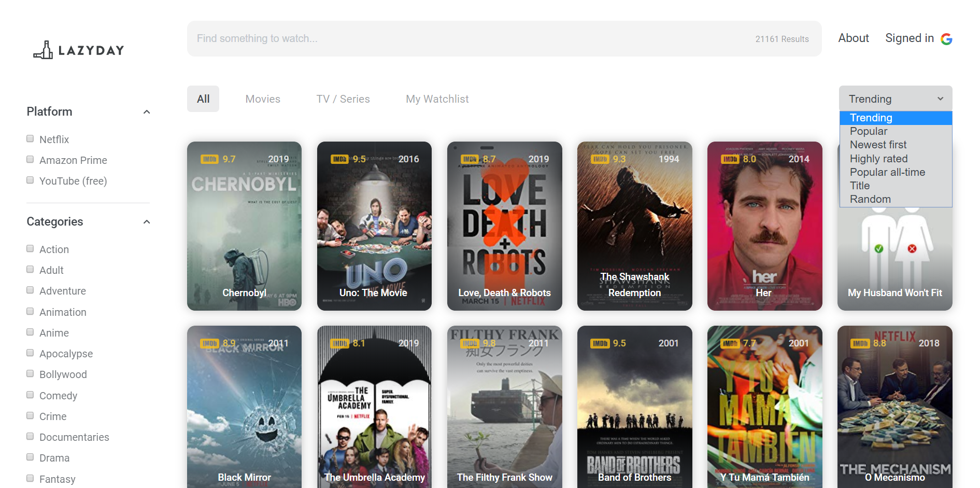This screenshot has height=488, width=980.
Task: Open the Black Mirror poster
Action: pos(244,407)
